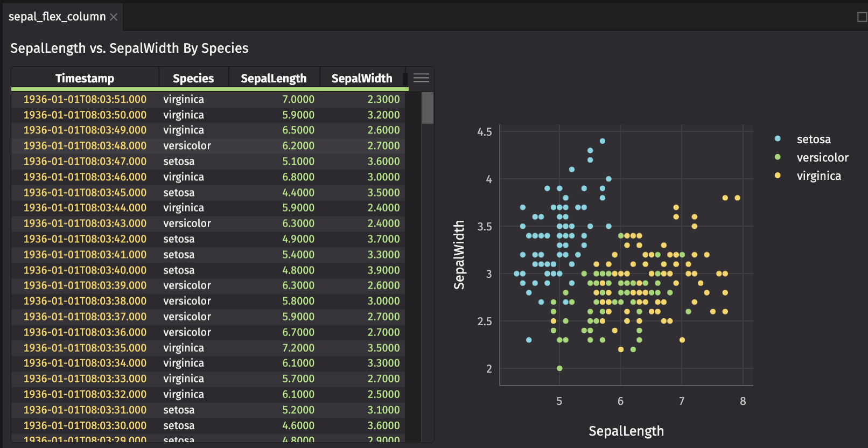This screenshot has height=448, width=868.
Task: Click the SepalWidth y-axis title
Action: (x=459, y=255)
